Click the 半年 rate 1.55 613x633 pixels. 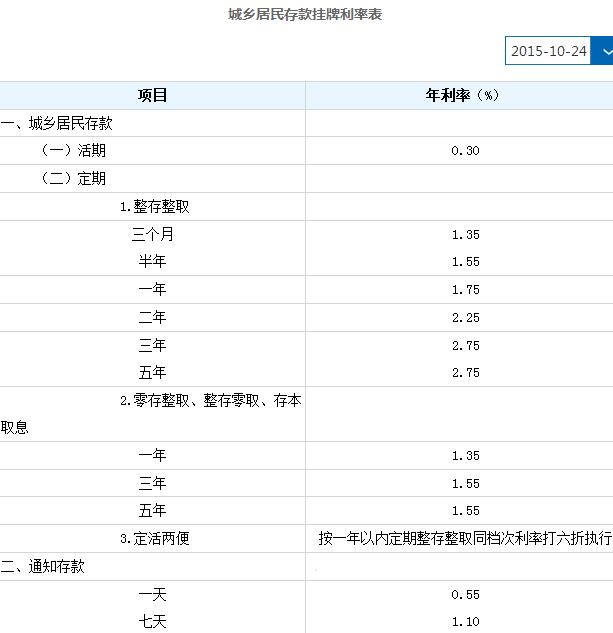coord(466,262)
